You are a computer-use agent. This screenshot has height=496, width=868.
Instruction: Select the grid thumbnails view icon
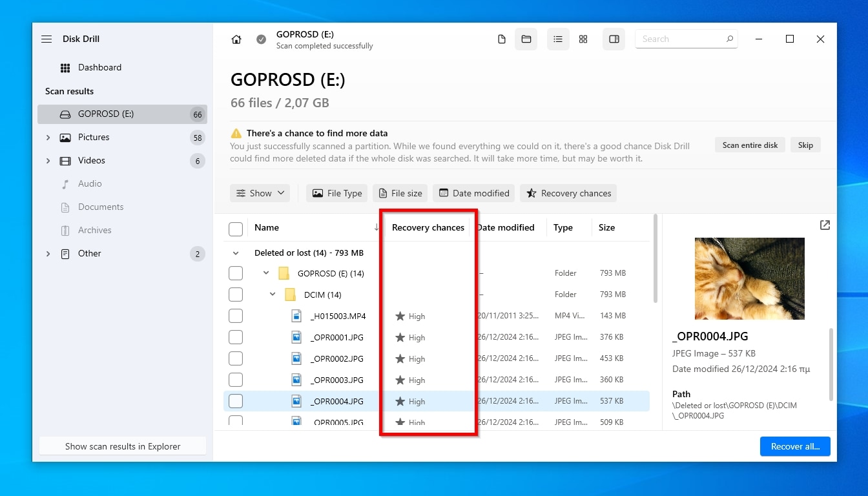583,39
